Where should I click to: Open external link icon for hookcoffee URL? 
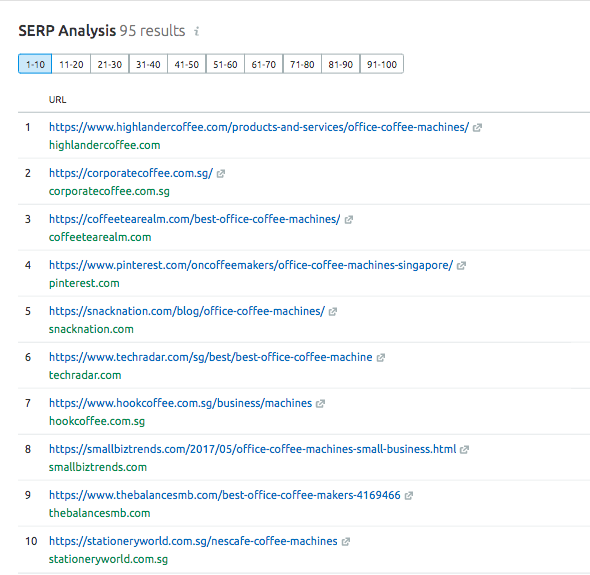(320, 403)
